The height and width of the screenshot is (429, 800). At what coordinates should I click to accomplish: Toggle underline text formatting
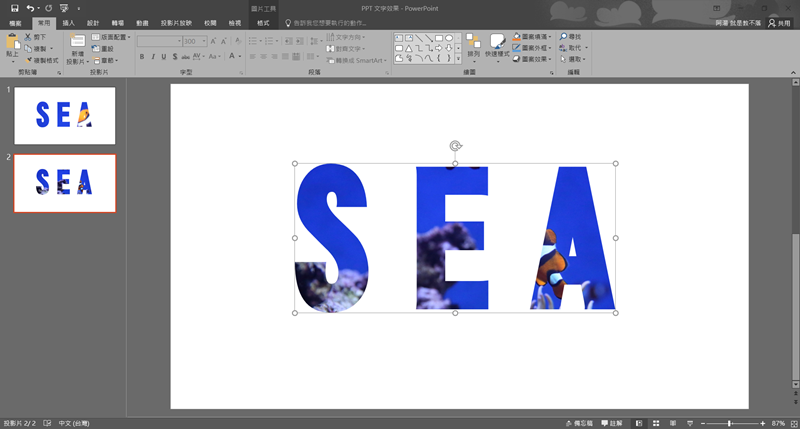click(x=166, y=57)
